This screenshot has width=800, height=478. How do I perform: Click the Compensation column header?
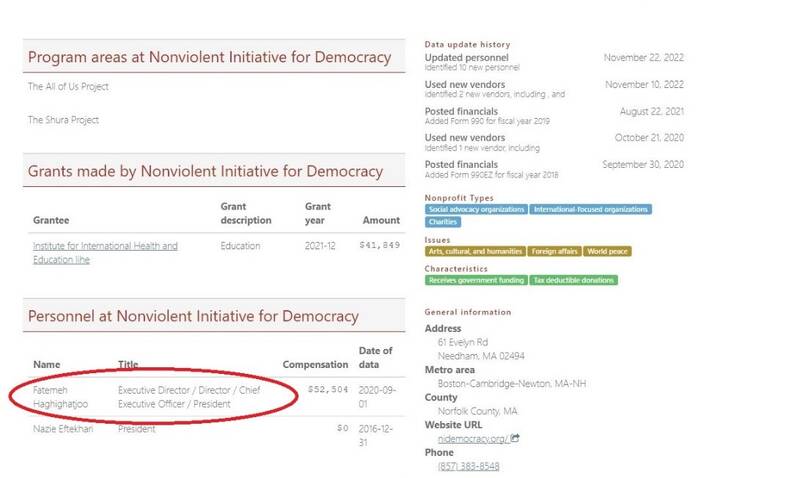pyautogui.click(x=315, y=364)
